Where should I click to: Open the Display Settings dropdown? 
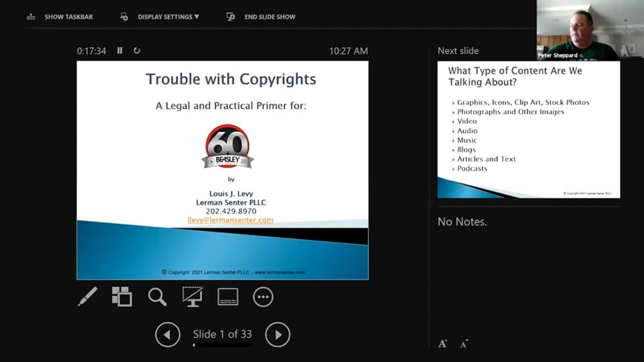click(159, 17)
